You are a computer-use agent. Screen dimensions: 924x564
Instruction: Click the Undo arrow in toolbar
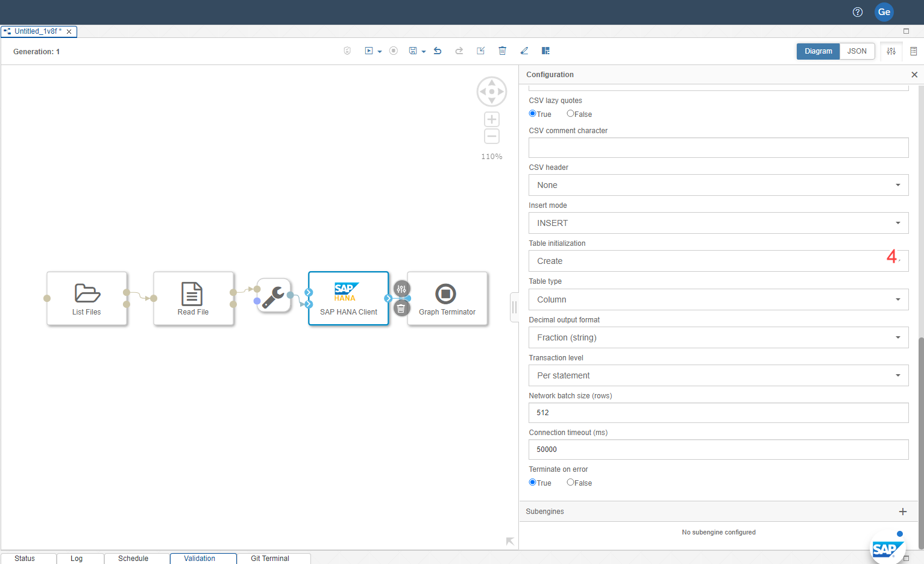click(x=438, y=51)
